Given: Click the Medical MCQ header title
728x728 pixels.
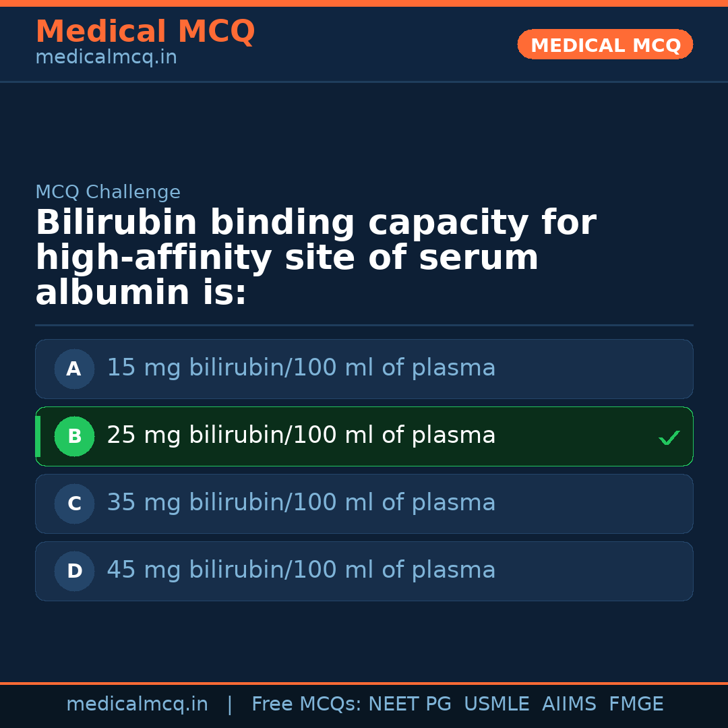Looking at the screenshot, I should (145, 32).
